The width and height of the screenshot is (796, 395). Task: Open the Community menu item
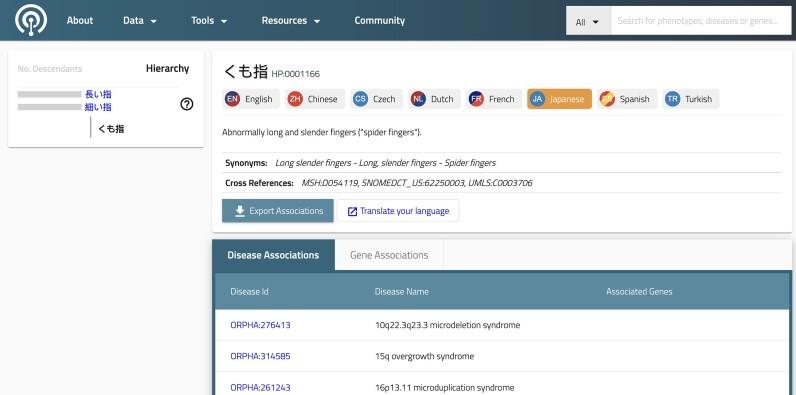pos(380,21)
